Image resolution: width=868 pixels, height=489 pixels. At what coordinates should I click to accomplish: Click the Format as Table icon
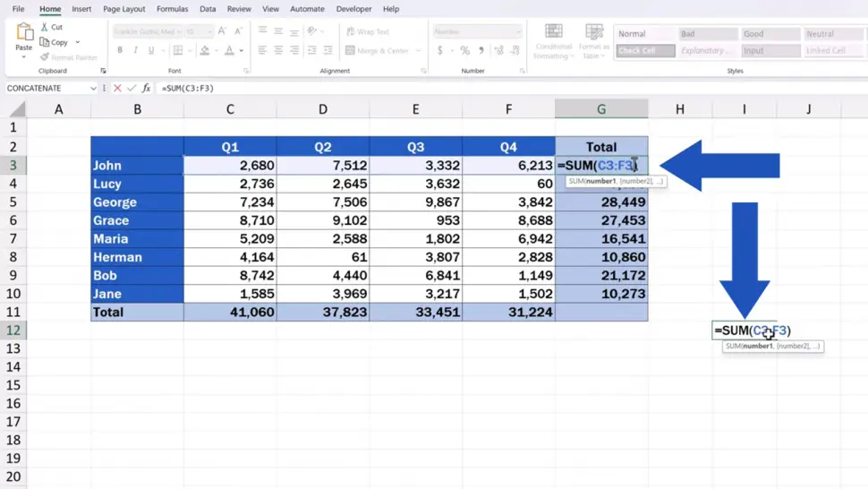click(x=594, y=31)
